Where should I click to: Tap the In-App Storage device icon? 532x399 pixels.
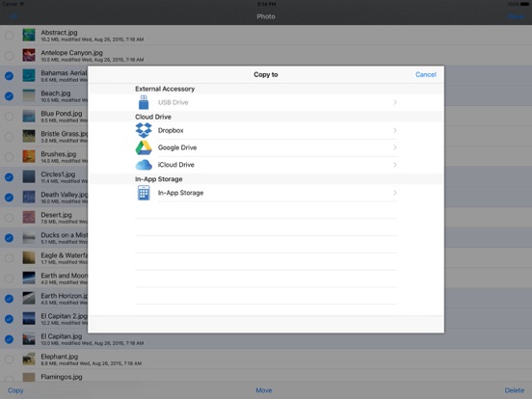coord(144,193)
